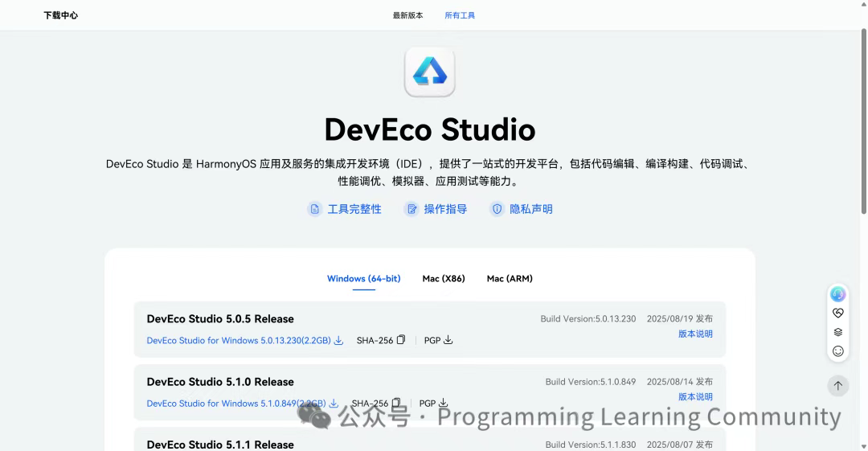The height and width of the screenshot is (451, 868).
Task: Click download icon for Windows 5.1.0.849
Action: click(334, 404)
